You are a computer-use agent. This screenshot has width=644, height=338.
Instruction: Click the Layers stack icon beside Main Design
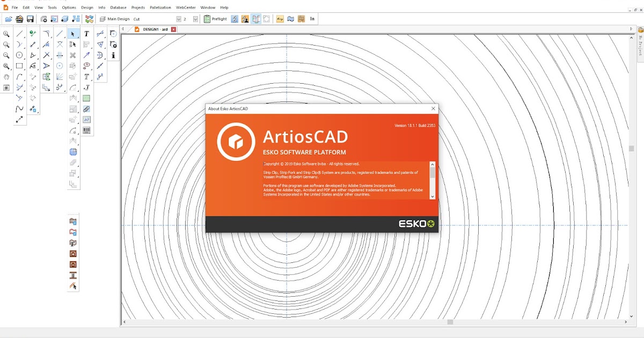pos(102,19)
